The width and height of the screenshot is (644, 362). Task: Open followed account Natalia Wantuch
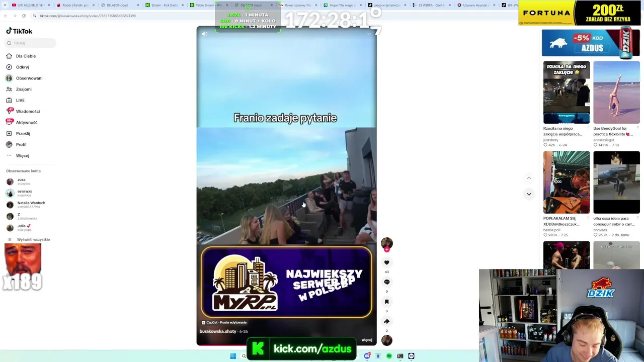pos(26,205)
